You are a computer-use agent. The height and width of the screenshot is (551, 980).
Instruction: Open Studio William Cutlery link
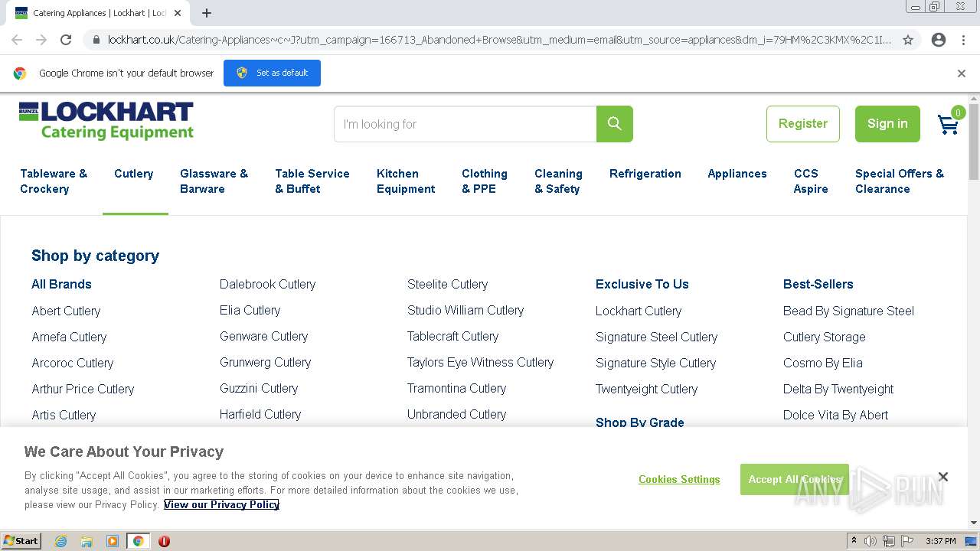[465, 310]
